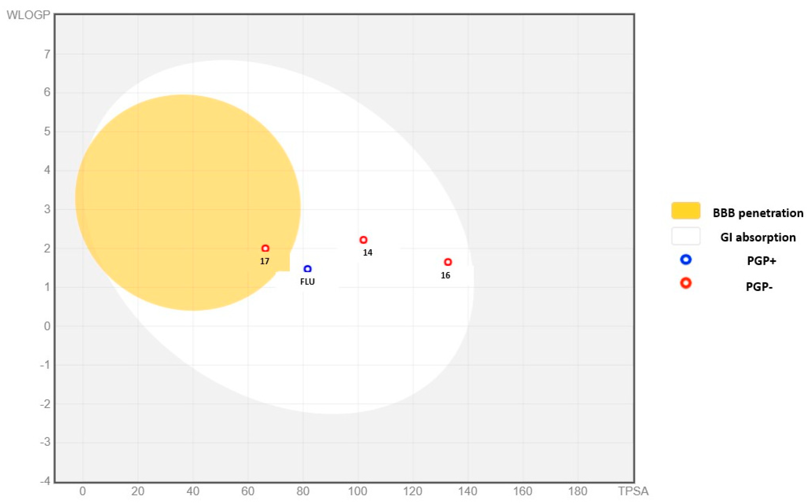Click the blue PGP+ legend circle
Screen dimensions: 812x504
[x=686, y=260]
